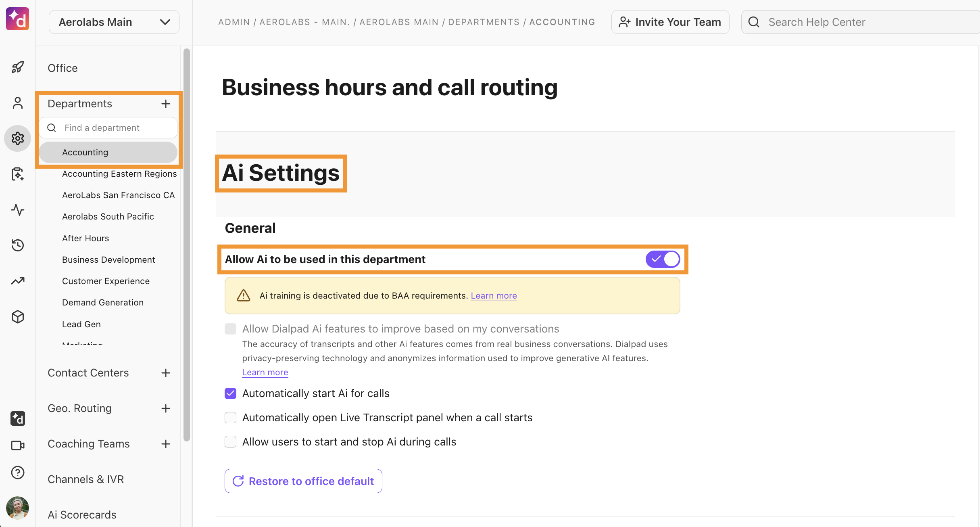Open the user profile sidebar icon

17,103
